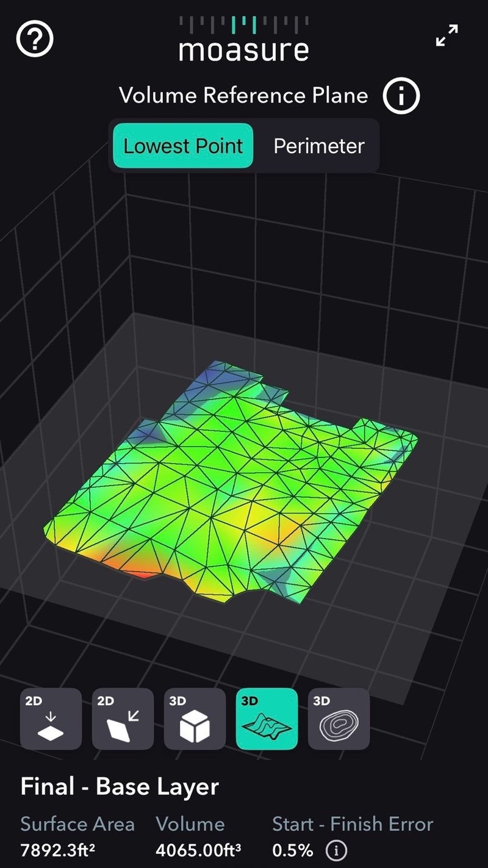Viewport: 488px width, 868px height.
Task: Select the 2D plan view icon
Action: coord(50,719)
